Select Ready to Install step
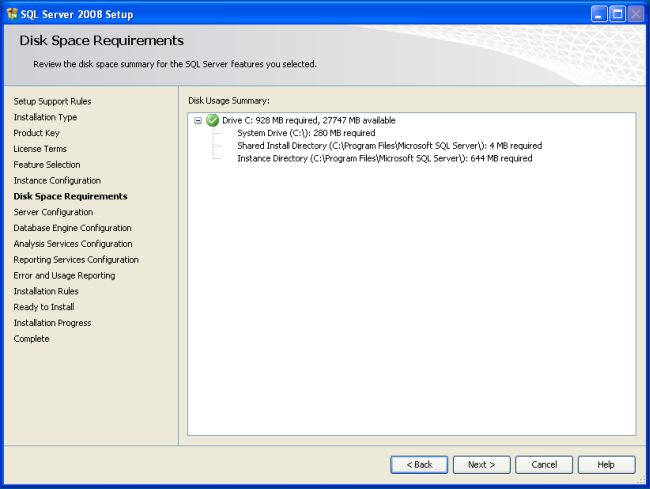Screen dimensions: 650x489 coord(44,307)
